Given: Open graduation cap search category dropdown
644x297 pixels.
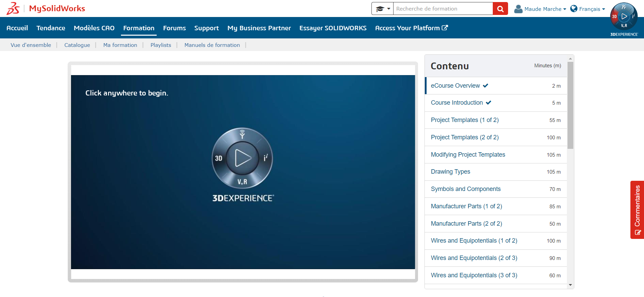Looking at the screenshot, I should click(x=382, y=9).
